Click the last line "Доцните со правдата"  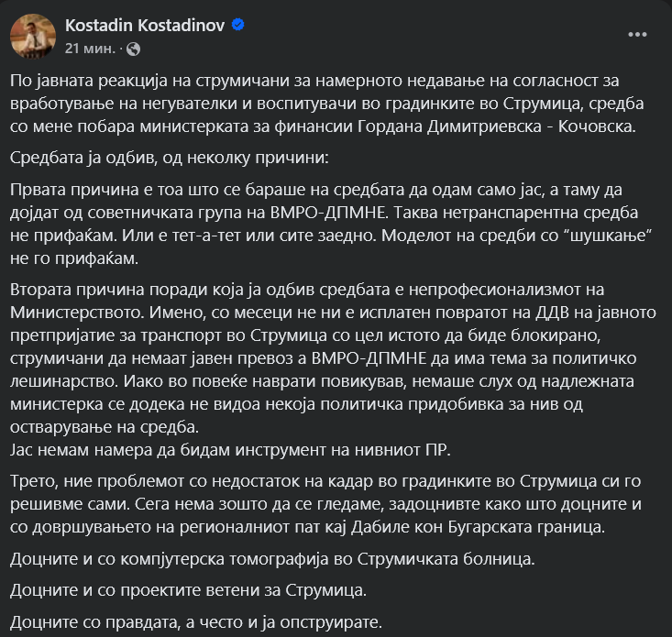click(196, 622)
